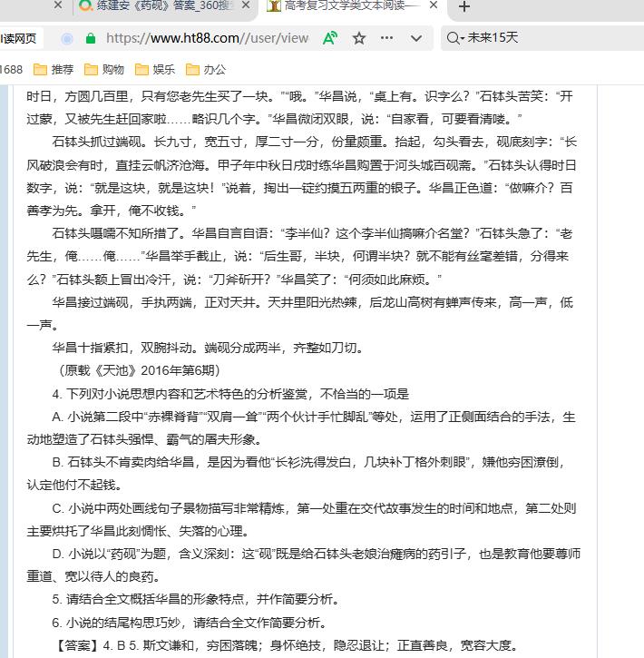
Task: Open the 娱乐 bookmarks folder
Action: pyautogui.click(x=155, y=69)
